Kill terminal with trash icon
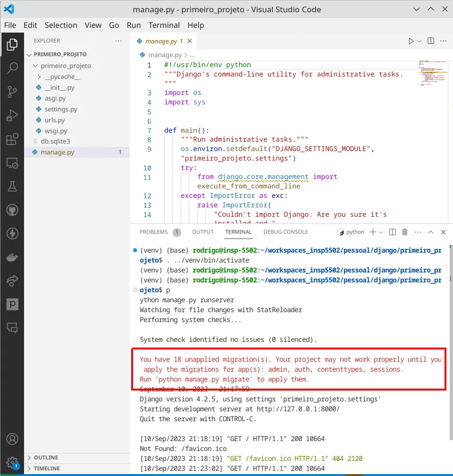Image resolution: width=453 pixels, height=476 pixels. point(405,232)
